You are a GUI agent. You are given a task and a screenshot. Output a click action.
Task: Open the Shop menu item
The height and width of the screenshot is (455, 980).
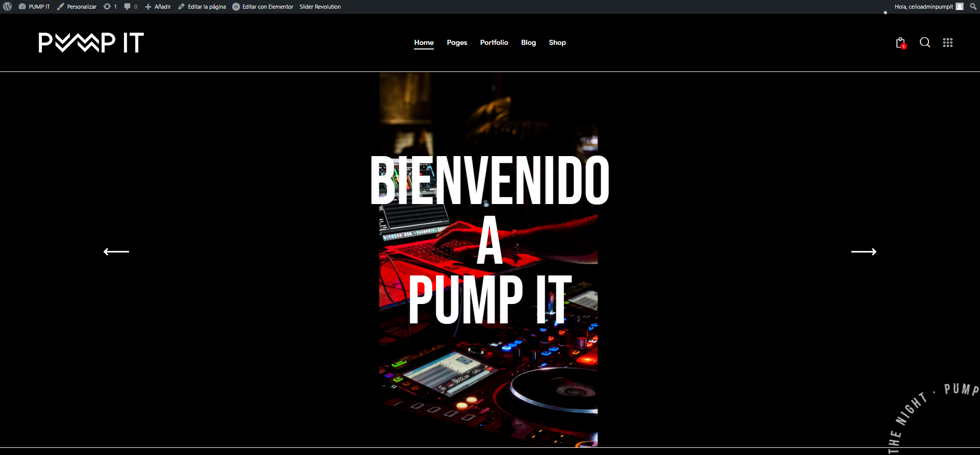(x=557, y=43)
